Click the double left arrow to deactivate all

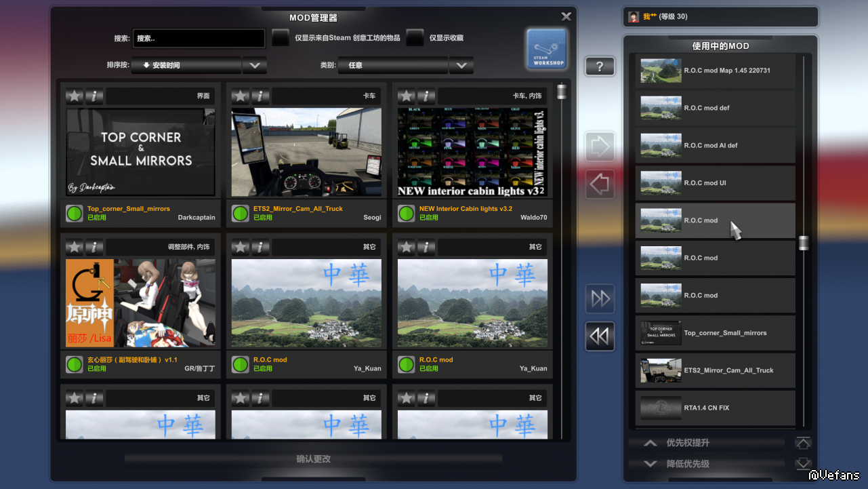pyautogui.click(x=600, y=336)
